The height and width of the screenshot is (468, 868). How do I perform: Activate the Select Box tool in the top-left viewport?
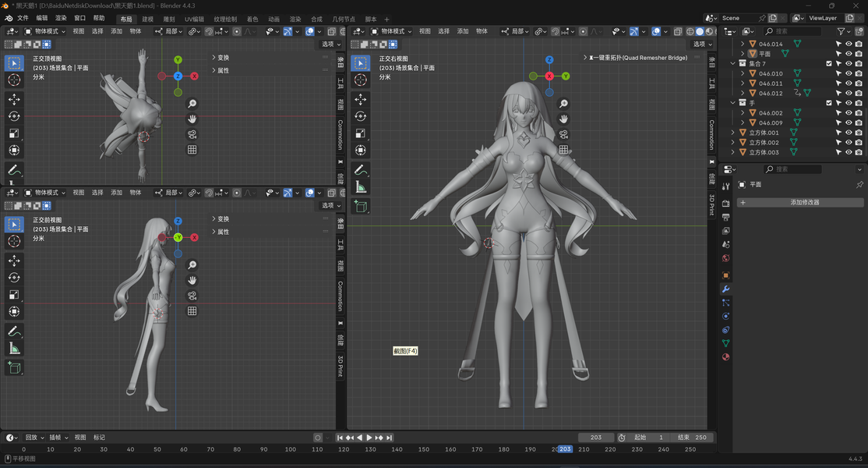(x=14, y=63)
